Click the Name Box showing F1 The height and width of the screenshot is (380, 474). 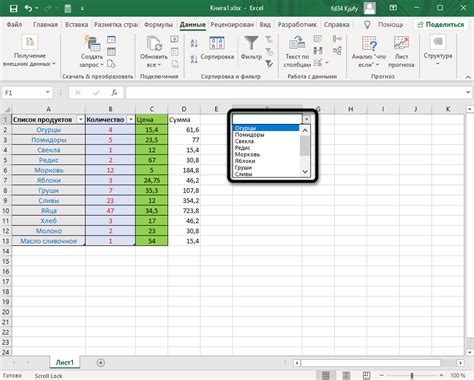pos(23,92)
